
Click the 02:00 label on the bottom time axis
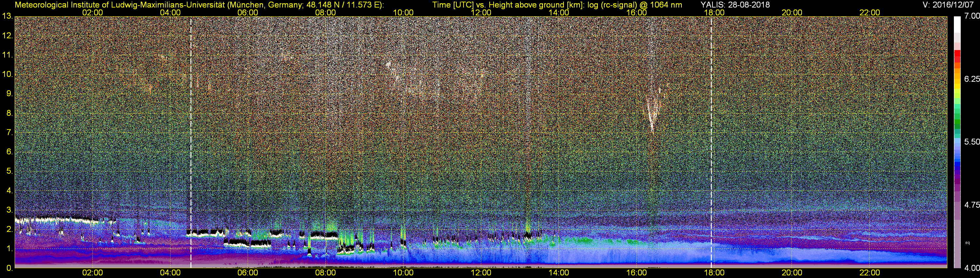click(92, 273)
